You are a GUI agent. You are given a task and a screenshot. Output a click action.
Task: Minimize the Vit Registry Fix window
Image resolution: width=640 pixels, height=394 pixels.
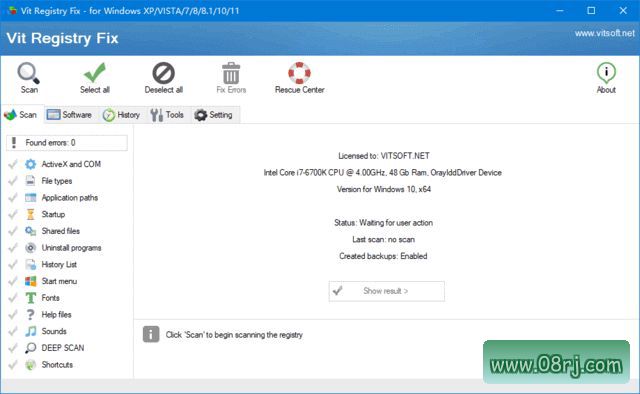pos(560,11)
